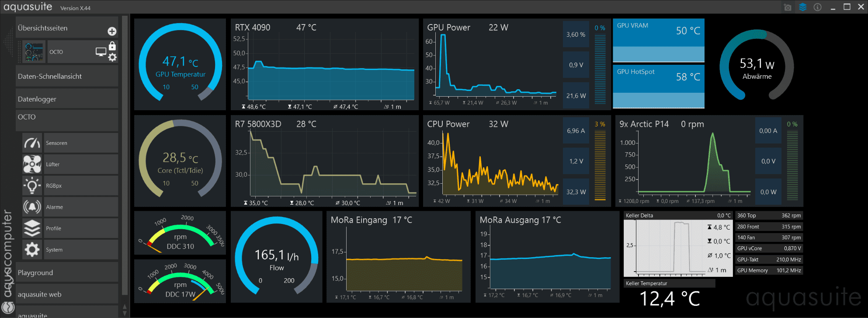Open the Playground section
868x318 pixels.
[67, 273]
